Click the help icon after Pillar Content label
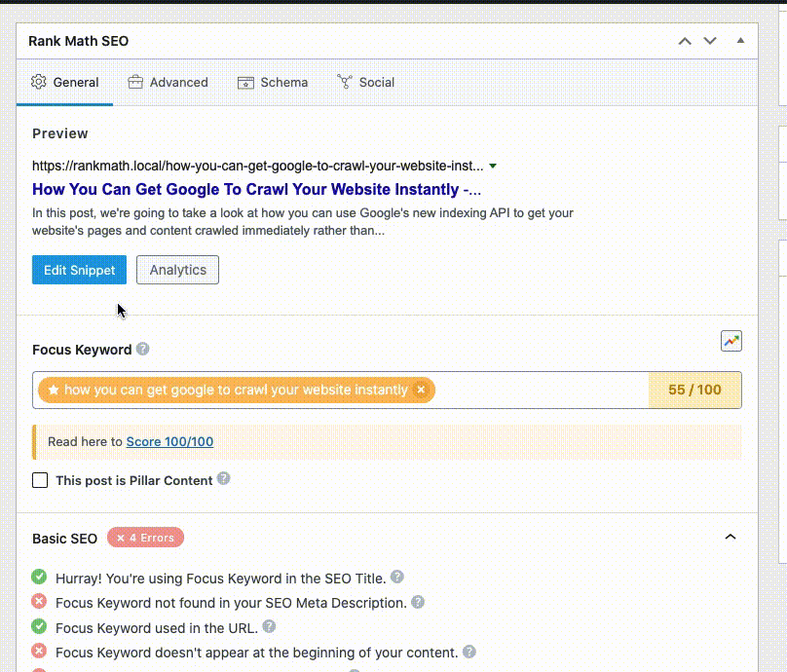787x672 pixels. point(223,479)
